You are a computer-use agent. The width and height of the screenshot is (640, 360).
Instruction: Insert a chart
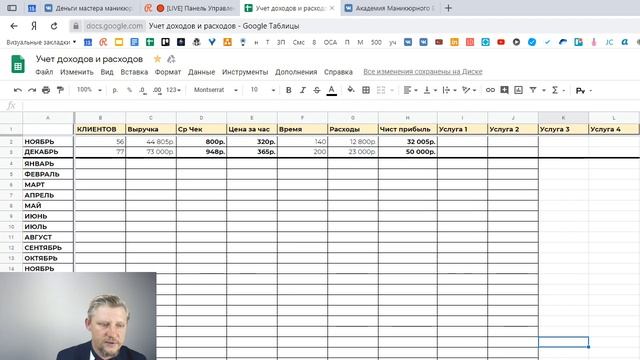[518, 90]
